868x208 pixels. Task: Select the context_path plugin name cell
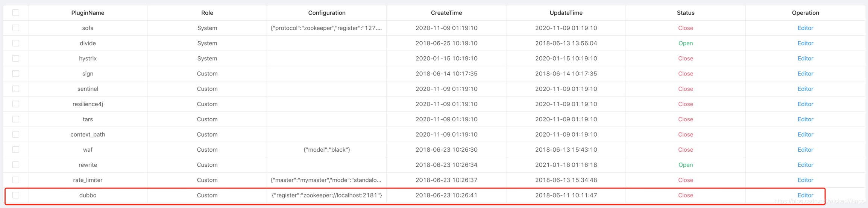pyautogui.click(x=88, y=134)
